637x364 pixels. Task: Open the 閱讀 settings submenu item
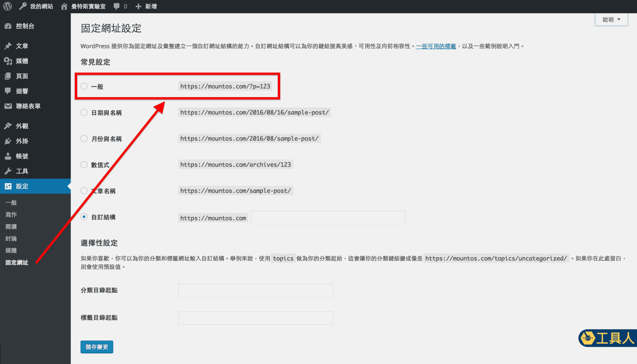point(11,227)
